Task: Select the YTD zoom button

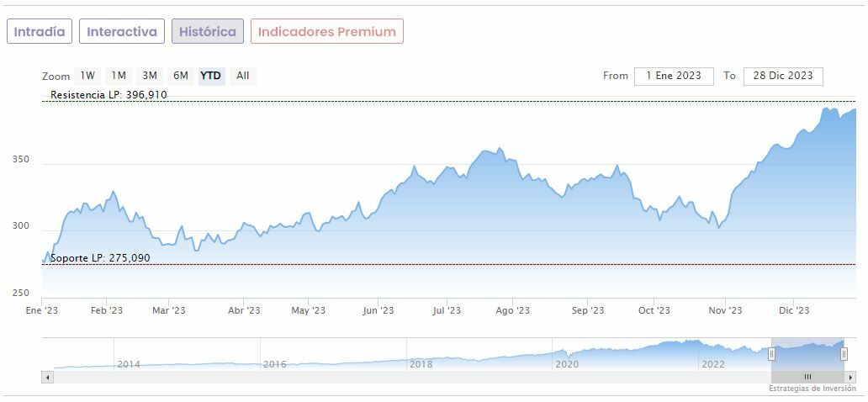Action: point(210,76)
